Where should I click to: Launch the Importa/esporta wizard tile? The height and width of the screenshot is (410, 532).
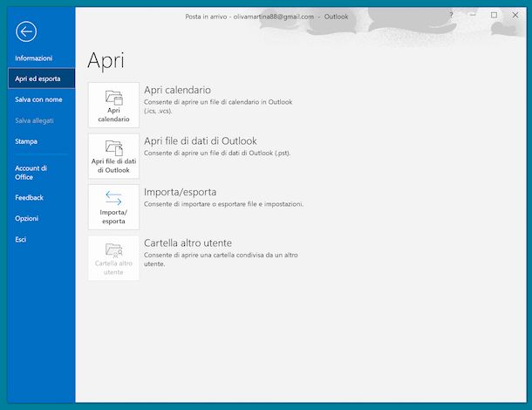point(113,207)
